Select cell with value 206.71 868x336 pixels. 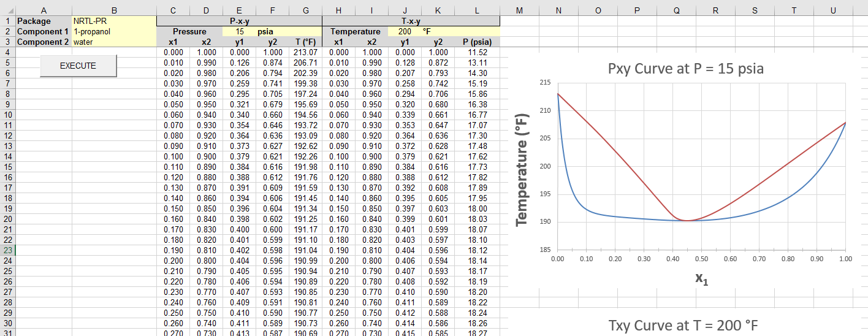306,63
